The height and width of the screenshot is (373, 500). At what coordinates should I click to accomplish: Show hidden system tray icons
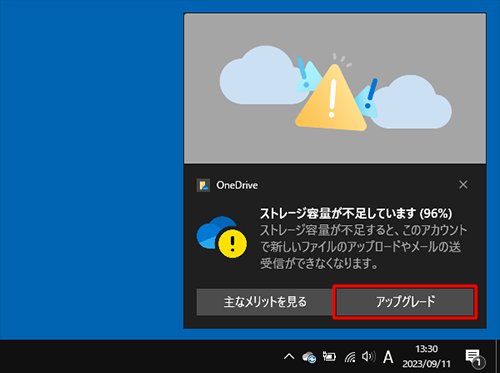(289, 357)
